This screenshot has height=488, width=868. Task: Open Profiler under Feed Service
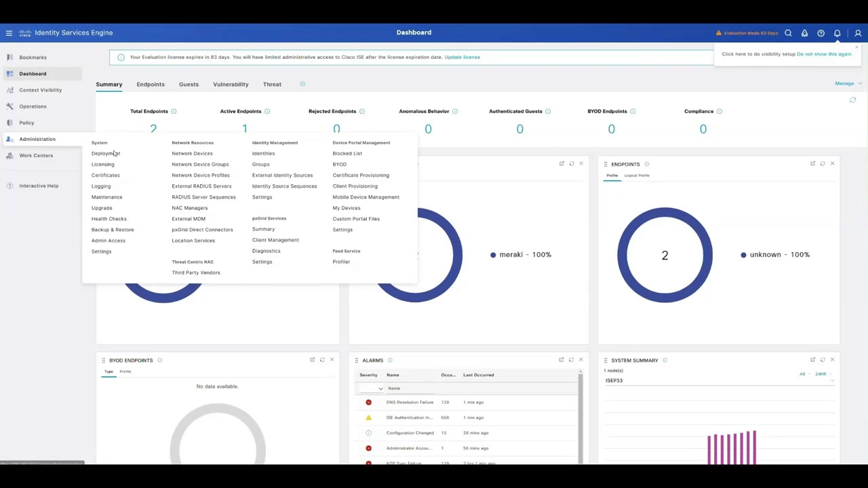pyautogui.click(x=341, y=262)
